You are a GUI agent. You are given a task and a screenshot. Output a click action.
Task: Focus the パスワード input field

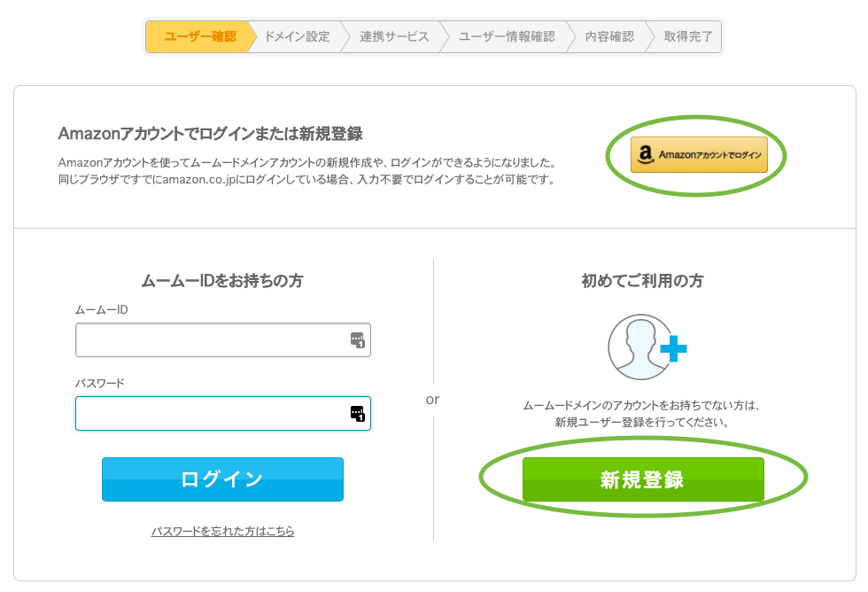(223, 413)
